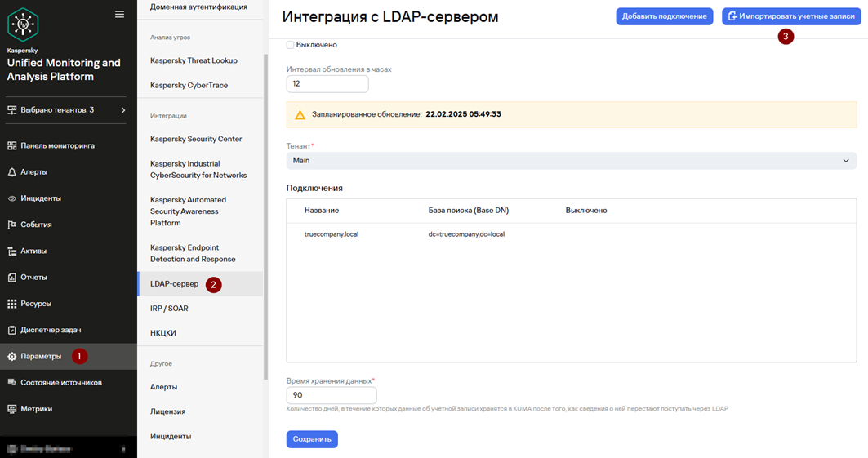Screen dimensions: 868x458
Task: Click the Активы assets icon
Action: click(11, 251)
